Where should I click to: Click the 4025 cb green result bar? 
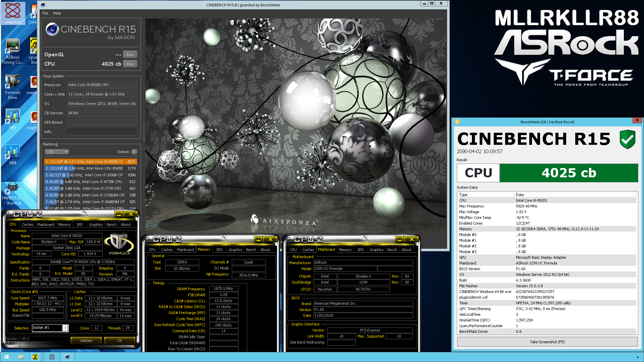pyautogui.click(x=569, y=173)
